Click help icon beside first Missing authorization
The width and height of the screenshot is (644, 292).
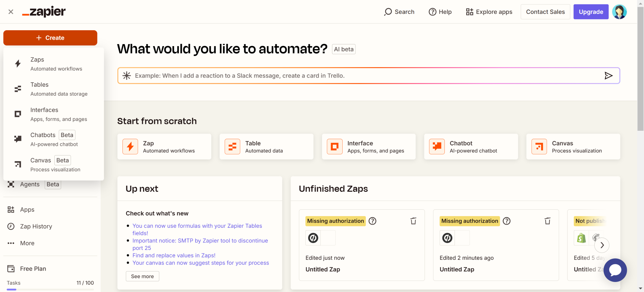(372, 221)
